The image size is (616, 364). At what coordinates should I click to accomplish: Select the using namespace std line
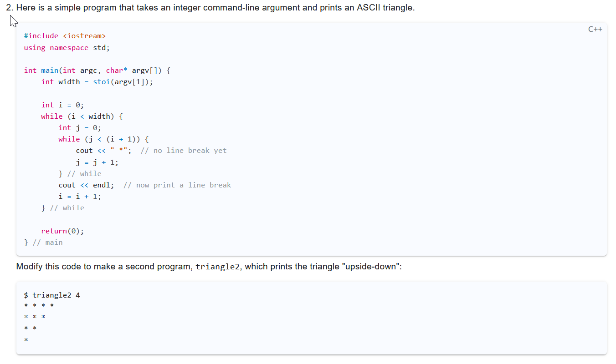coord(67,47)
